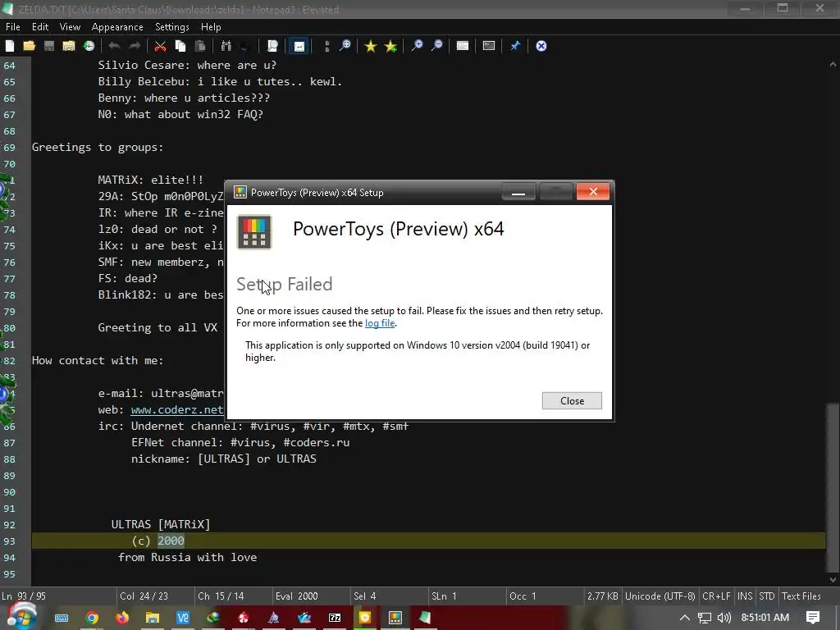Open the file browser folder icon
This screenshot has width=840, height=630.
(69, 46)
